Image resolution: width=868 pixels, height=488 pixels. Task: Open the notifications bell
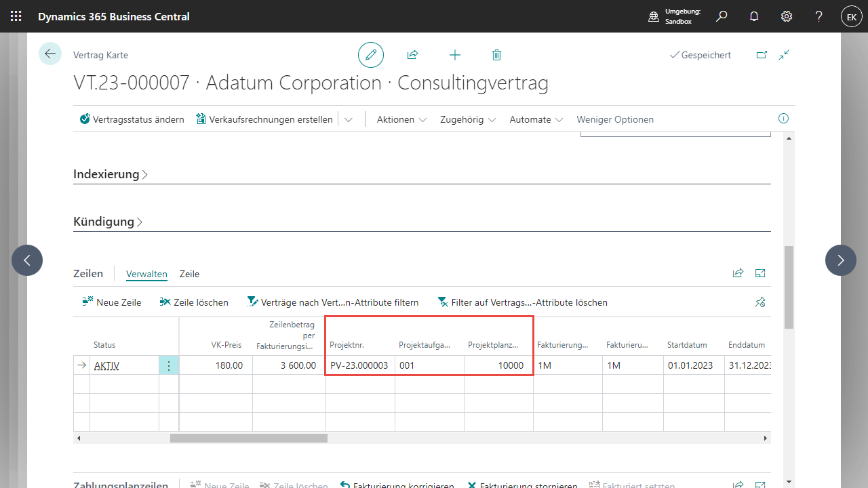coord(754,16)
